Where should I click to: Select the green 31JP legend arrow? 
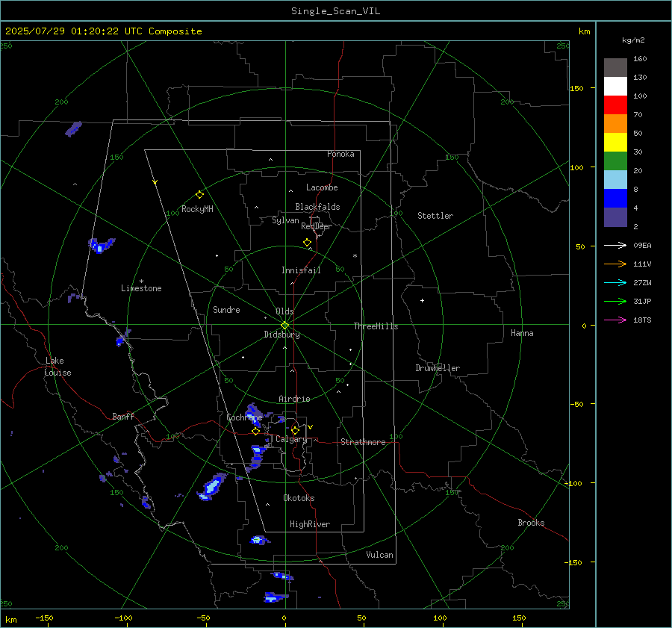pyautogui.click(x=615, y=302)
